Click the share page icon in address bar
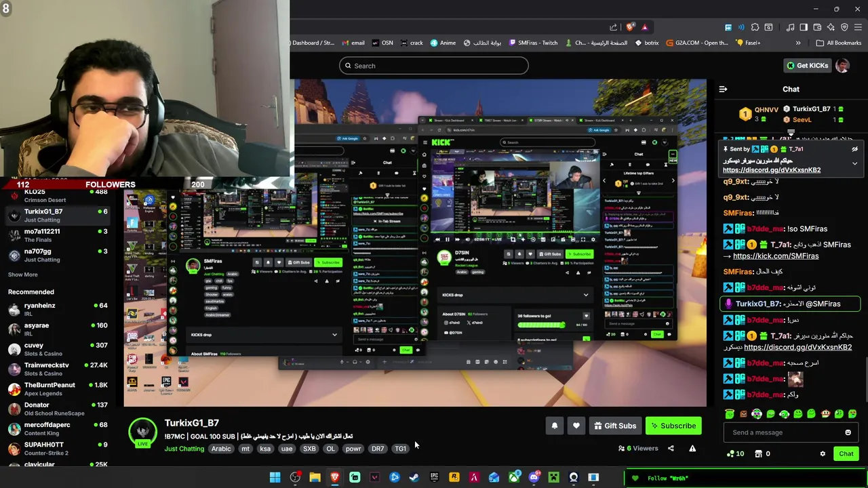The image size is (868, 488). click(614, 27)
